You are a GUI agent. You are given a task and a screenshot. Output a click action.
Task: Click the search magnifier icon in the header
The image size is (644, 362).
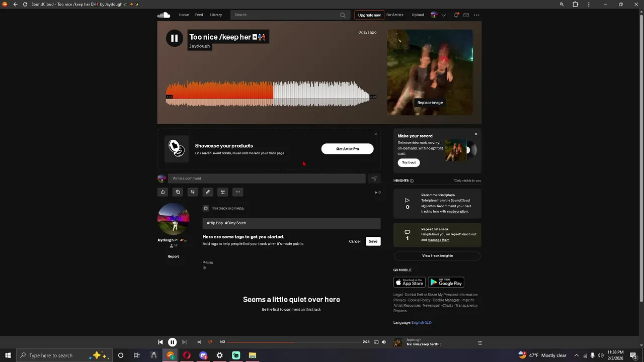[x=343, y=15]
